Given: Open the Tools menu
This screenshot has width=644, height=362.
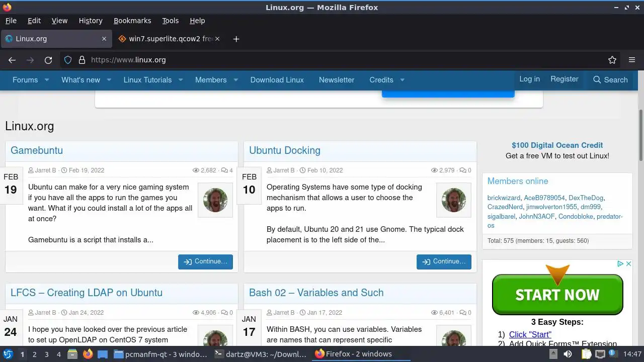Looking at the screenshot, I should [171, 21].
